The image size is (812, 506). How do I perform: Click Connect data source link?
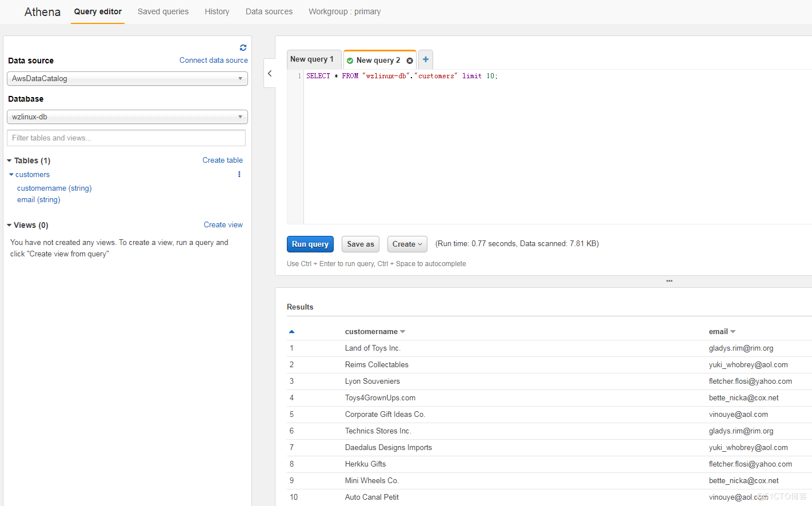[x=214, y=61]
